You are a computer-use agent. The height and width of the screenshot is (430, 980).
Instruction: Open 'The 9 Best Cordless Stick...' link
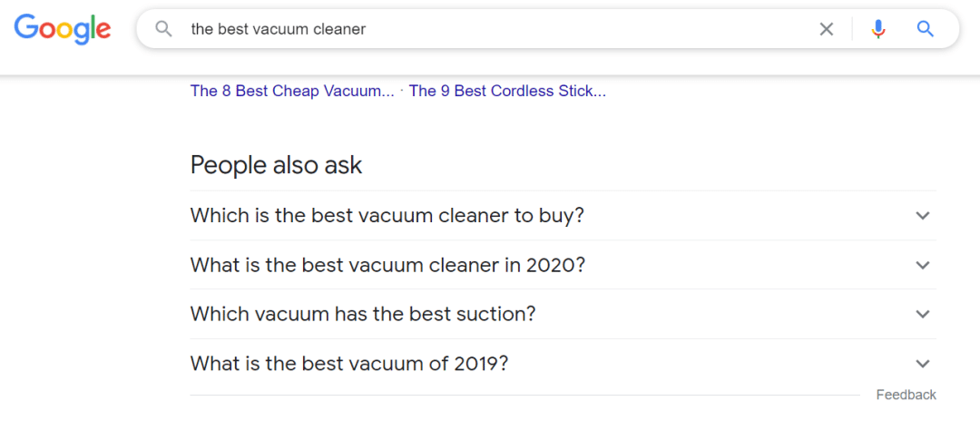click(507, 91)
